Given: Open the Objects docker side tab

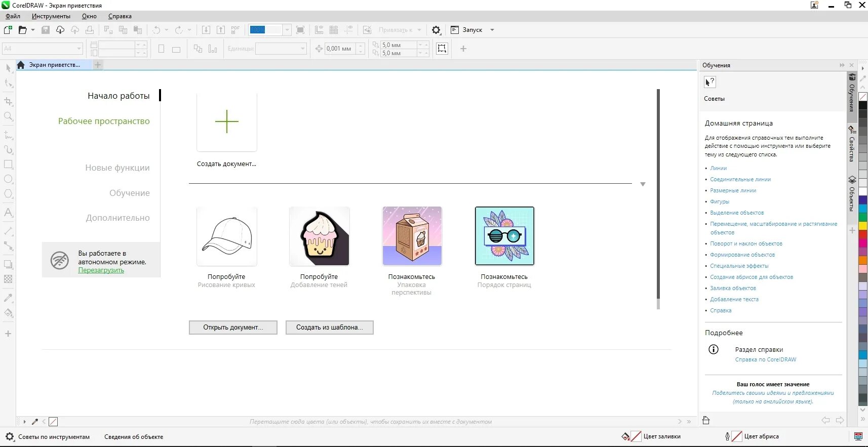Looking at the screenshot, I should (852, 194).
